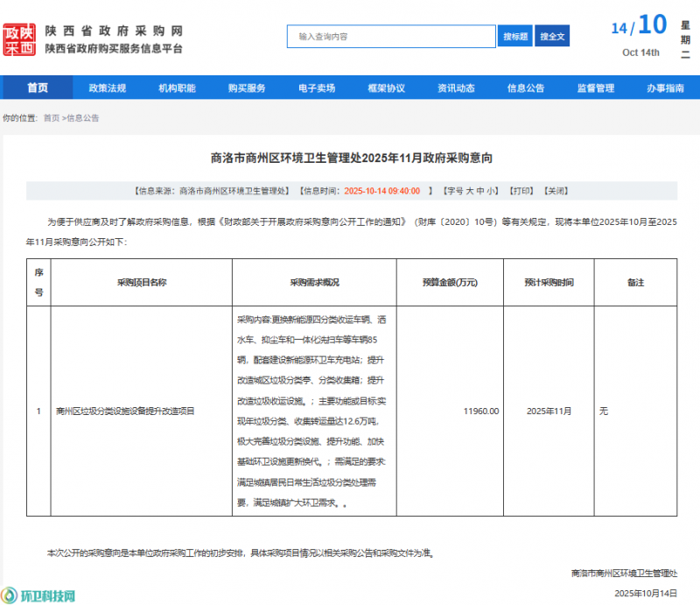Screen dimensions: 700x605
Task: Select 购买服务 in the navigation bar
Action: point(247,88)
